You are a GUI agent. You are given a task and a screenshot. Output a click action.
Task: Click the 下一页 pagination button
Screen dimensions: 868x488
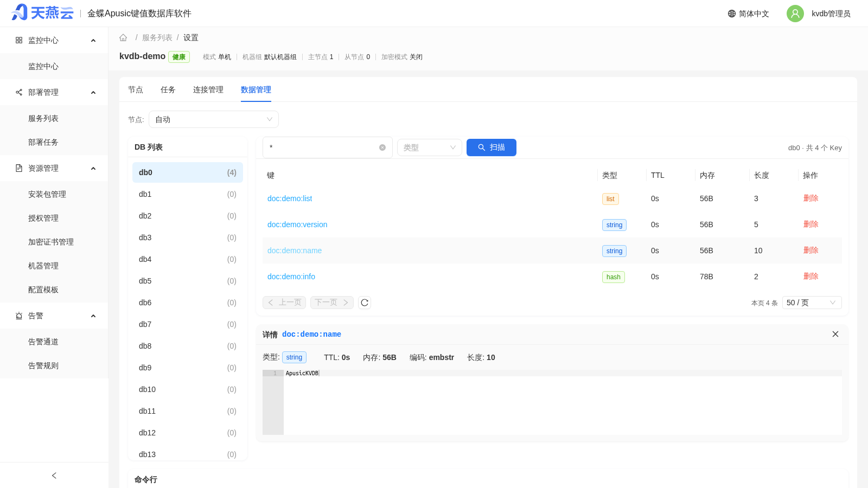332,303
